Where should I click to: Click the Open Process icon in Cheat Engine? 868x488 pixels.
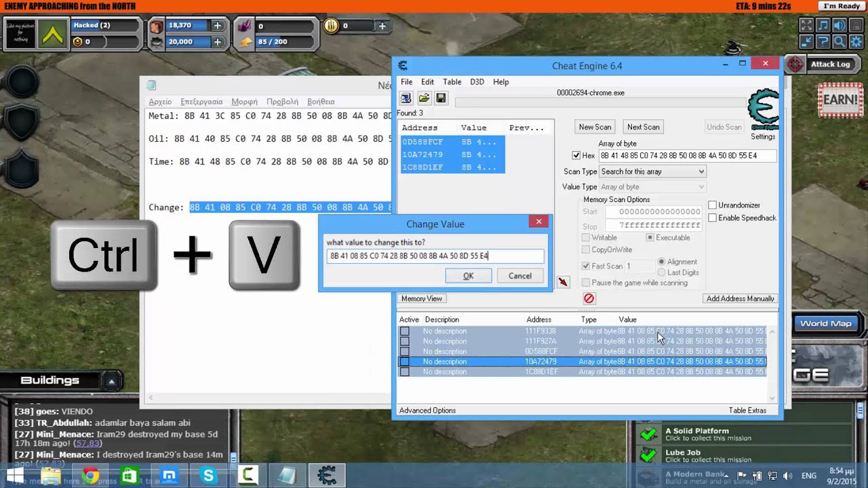[x=406, y=98]
